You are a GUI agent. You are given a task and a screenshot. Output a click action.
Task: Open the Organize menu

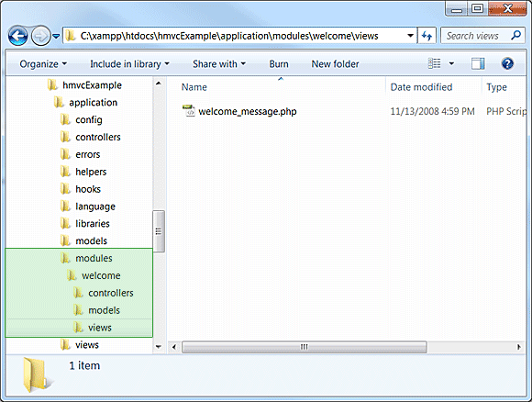click(x=43, y=64)
